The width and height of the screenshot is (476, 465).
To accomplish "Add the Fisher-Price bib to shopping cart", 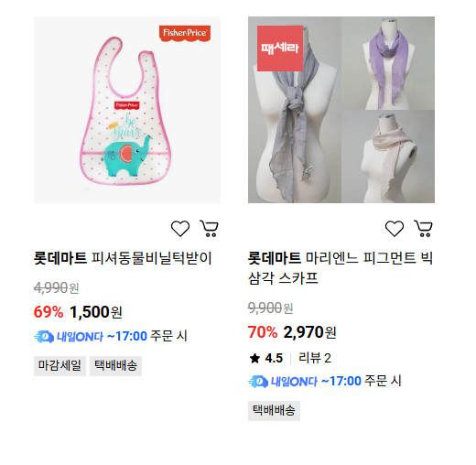I will pyautogui.click(x=210, y=229).
